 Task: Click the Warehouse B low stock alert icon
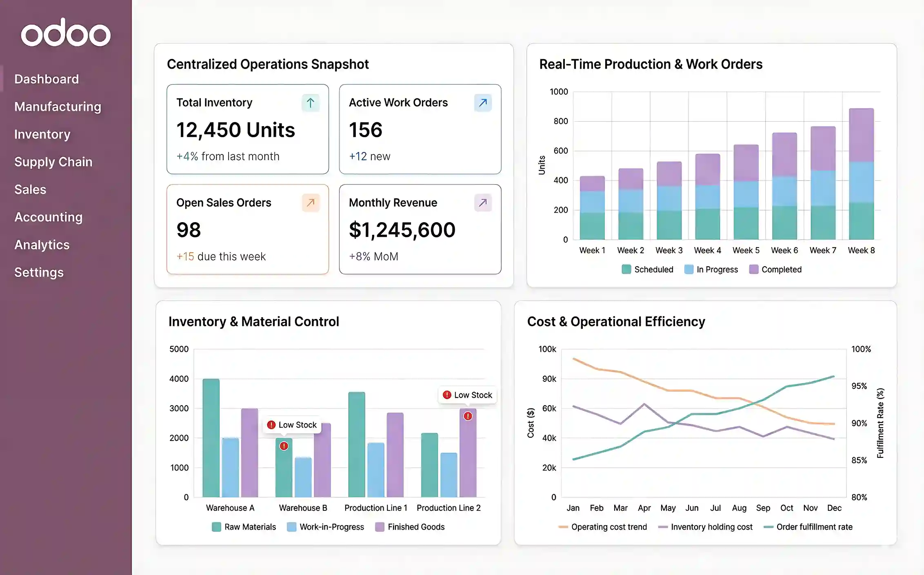284,446
